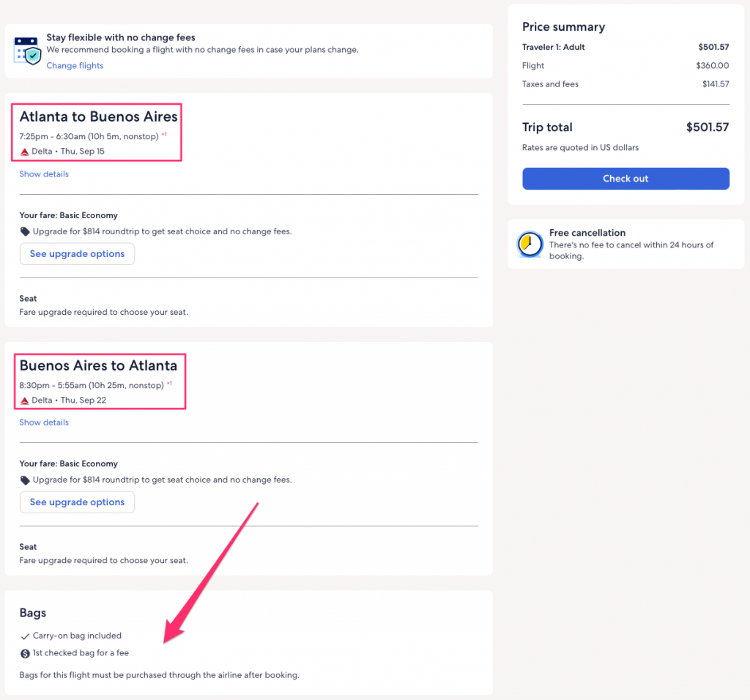Screen dimensions: 750x700
Task: Click the +1 day indicator on outbound flight
Action: [x=165, y=134]
